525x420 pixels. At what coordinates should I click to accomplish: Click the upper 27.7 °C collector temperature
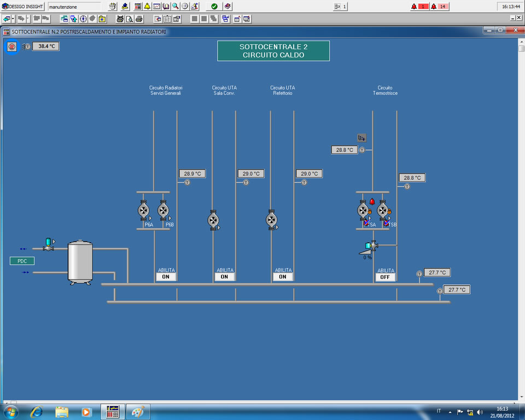[437, 272]
